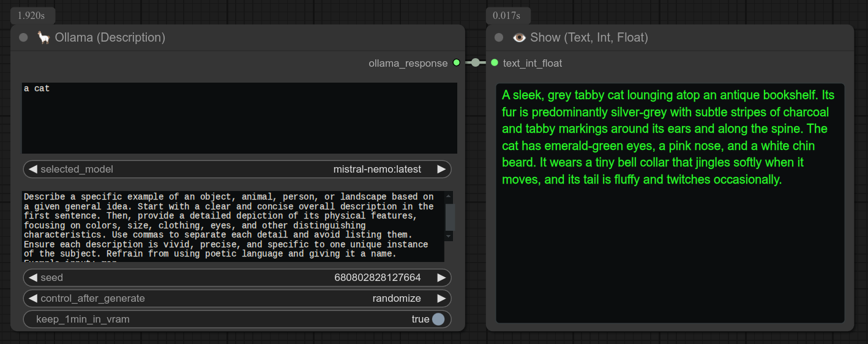This screenshot has width=868, height=344.
Task: Switch control_after_generate to next option
Action: click(x=441, y=299)
